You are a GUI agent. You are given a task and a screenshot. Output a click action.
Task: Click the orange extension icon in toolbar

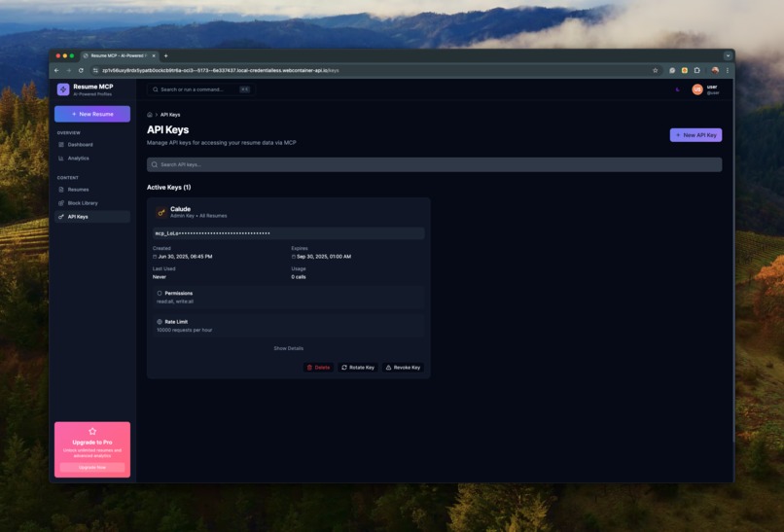[x=685, y=70]
